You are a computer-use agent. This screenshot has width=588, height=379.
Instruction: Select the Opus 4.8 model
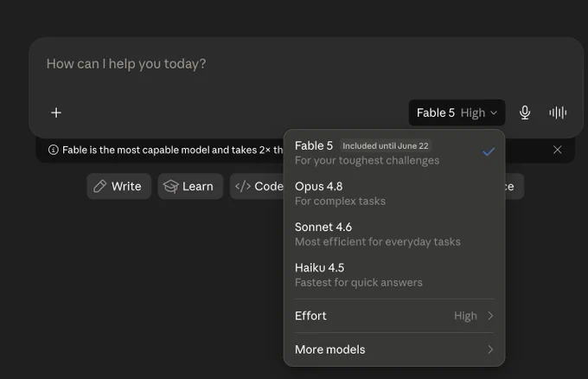point(394,193)
